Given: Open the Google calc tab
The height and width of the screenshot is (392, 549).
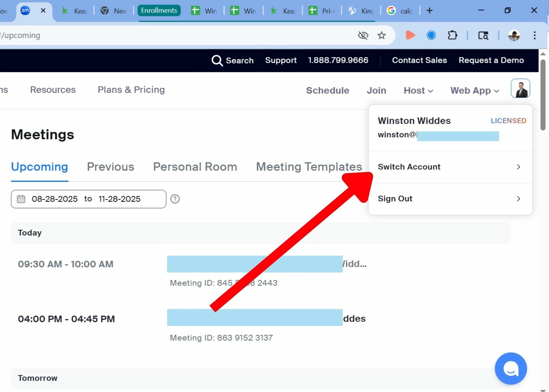Looking at the screenshot, I should click(400, 11).
